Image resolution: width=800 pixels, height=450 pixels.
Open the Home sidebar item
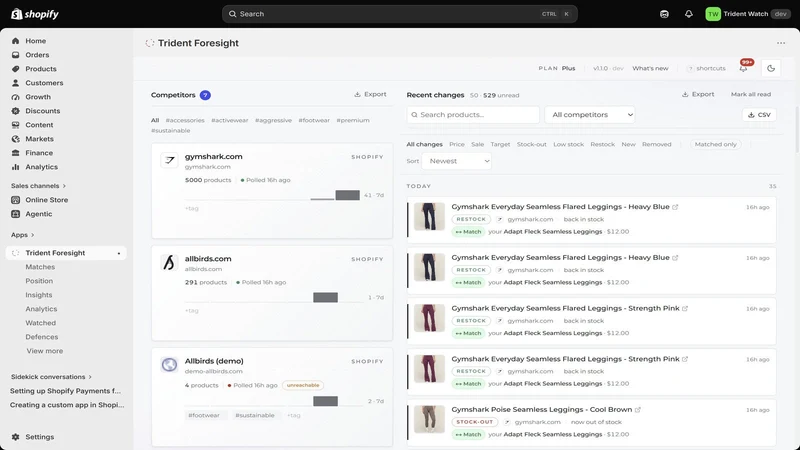(x=35, y=41)
